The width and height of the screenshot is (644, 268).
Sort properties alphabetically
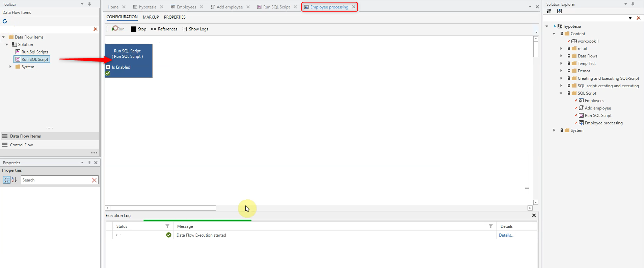(x=14, y=180)
